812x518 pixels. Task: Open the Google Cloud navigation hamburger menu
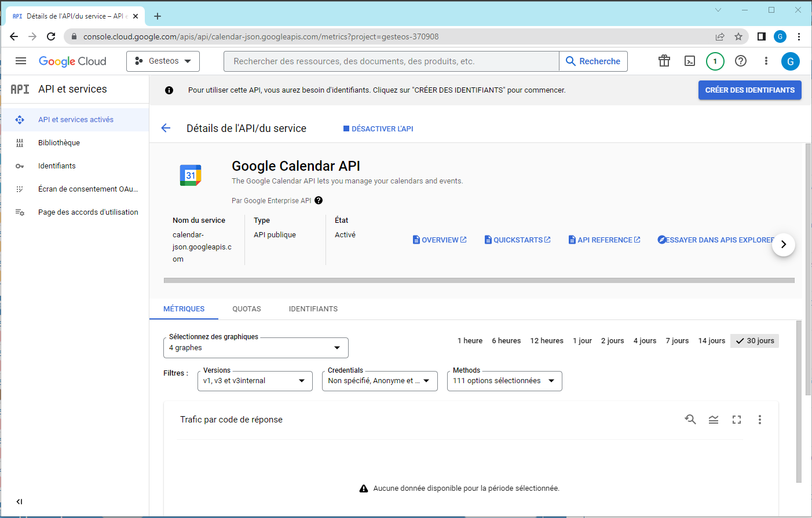coord(21,61)
